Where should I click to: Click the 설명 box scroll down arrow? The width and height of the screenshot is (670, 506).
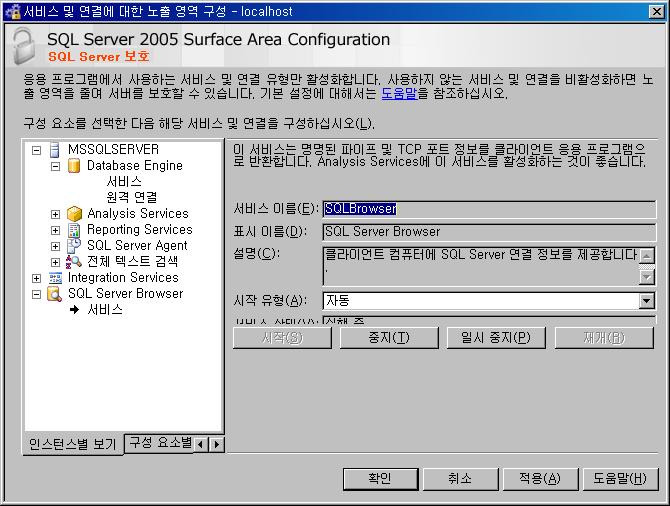pyautogui.click(x=647, y=277)
